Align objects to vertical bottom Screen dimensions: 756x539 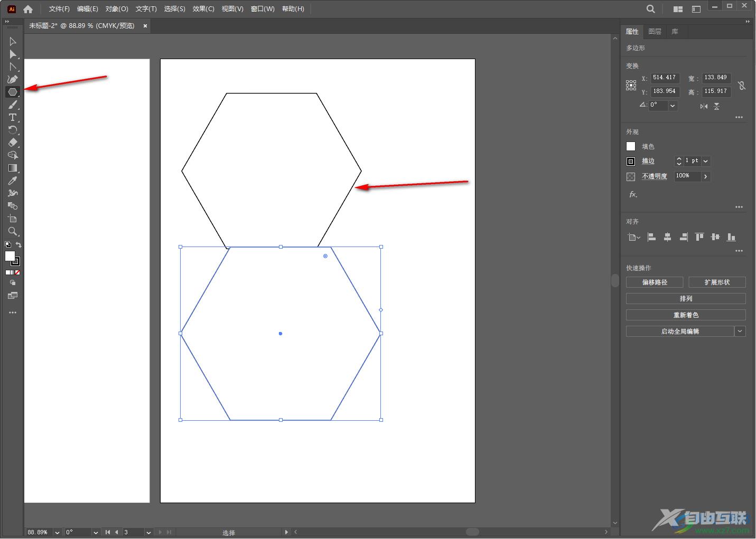(x=731, y=237)
